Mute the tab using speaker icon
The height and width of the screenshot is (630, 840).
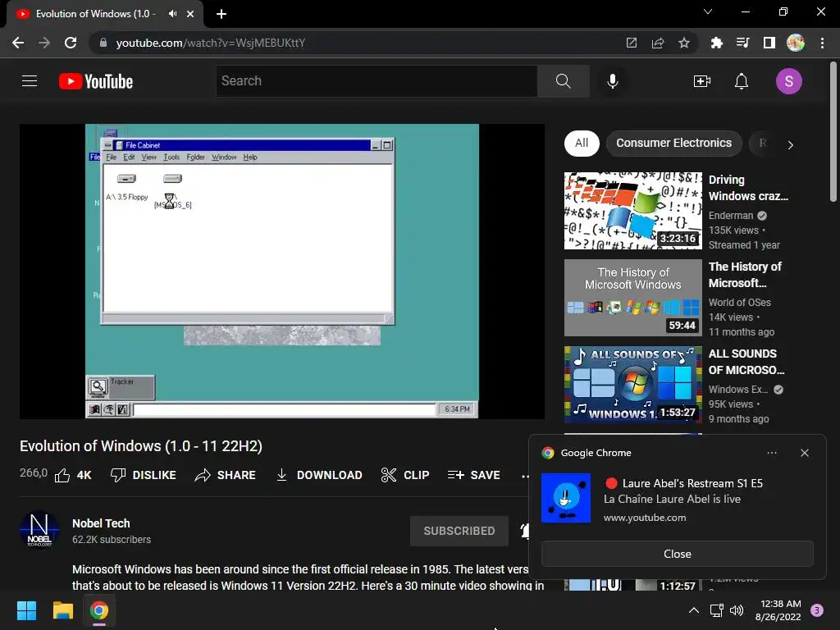tap(172, 13)
